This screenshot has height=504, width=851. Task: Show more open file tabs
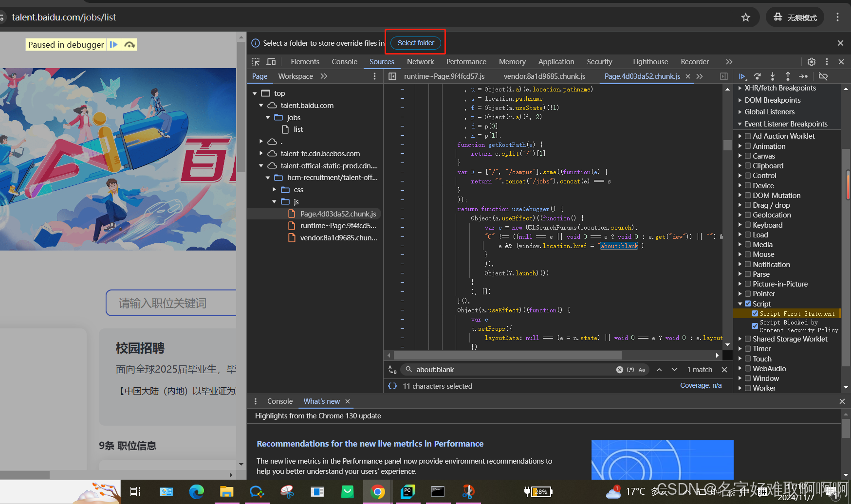700,76
